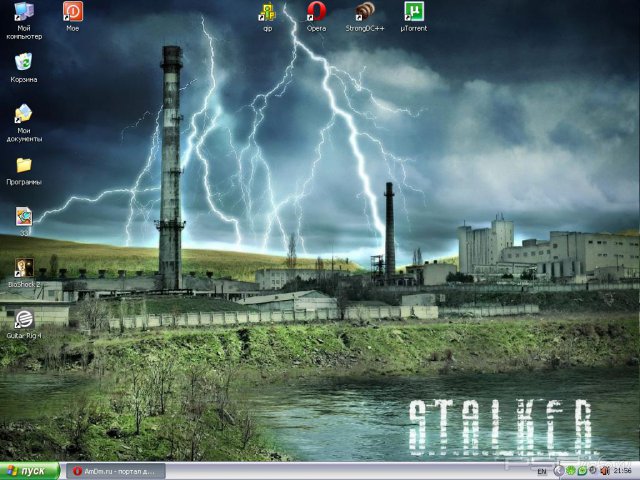This screenshot has width=640, height=480.
Task: Launch µTorrent from the desktop
Action: 413,13
